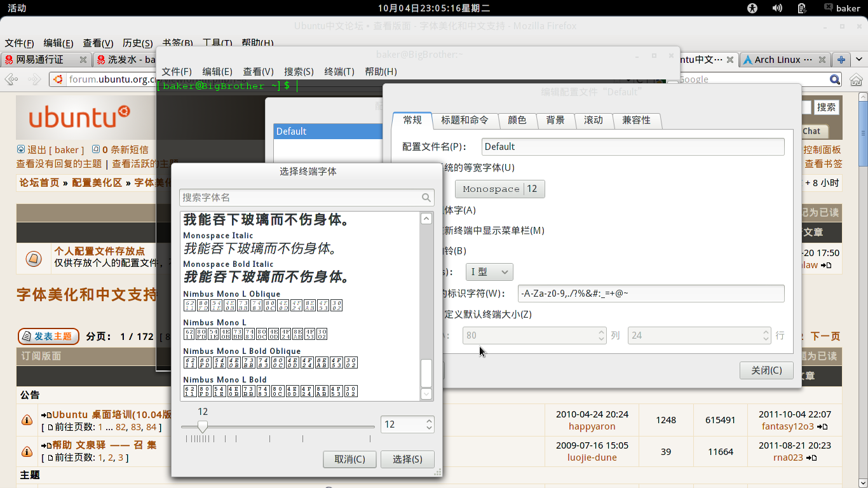Go back using Firefox's back arrow

(x=11, y=79)
